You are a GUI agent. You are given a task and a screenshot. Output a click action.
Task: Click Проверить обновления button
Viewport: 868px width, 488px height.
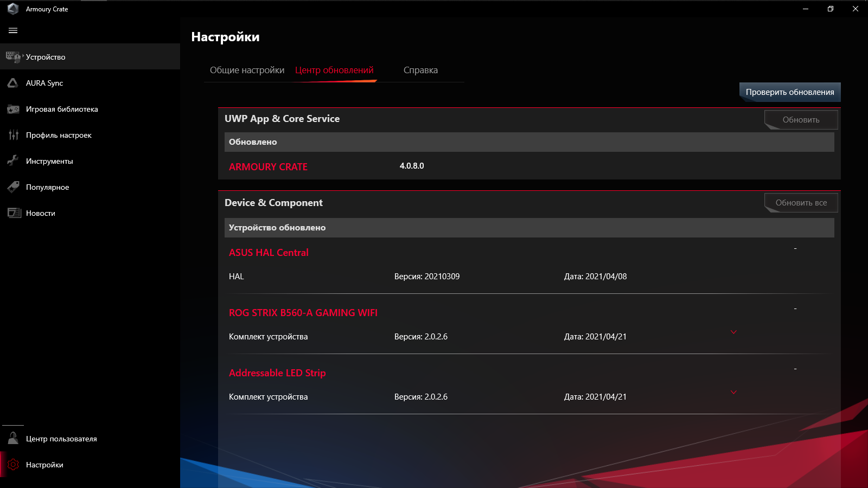pos(790,92)
